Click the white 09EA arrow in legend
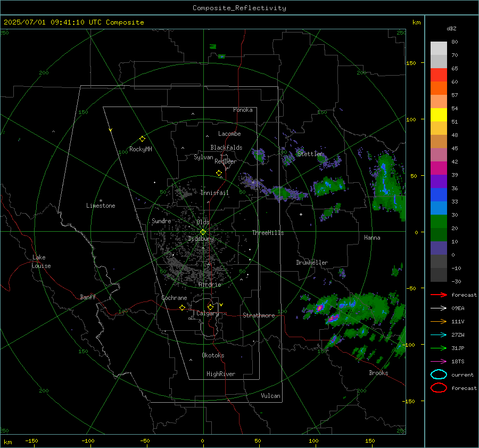The height and width of the screenshot is (448, 479). tap(439, 308)
